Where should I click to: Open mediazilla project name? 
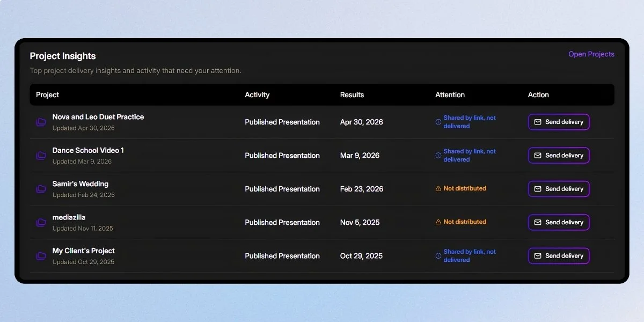pos(69,217)
